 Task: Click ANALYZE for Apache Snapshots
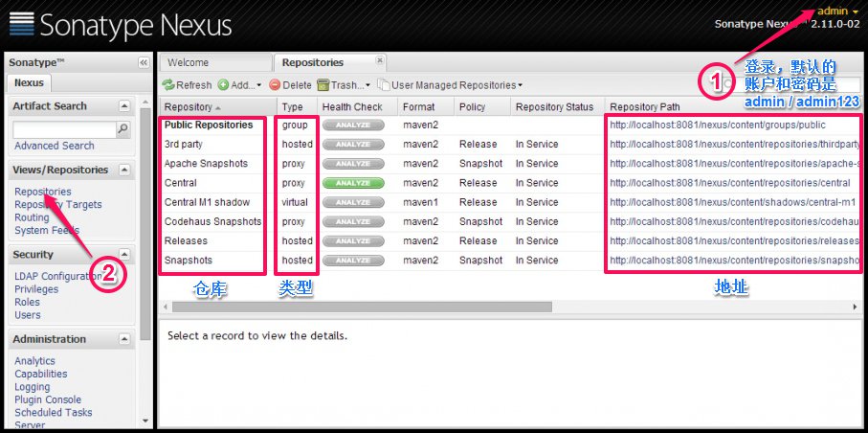click(353, 164)
